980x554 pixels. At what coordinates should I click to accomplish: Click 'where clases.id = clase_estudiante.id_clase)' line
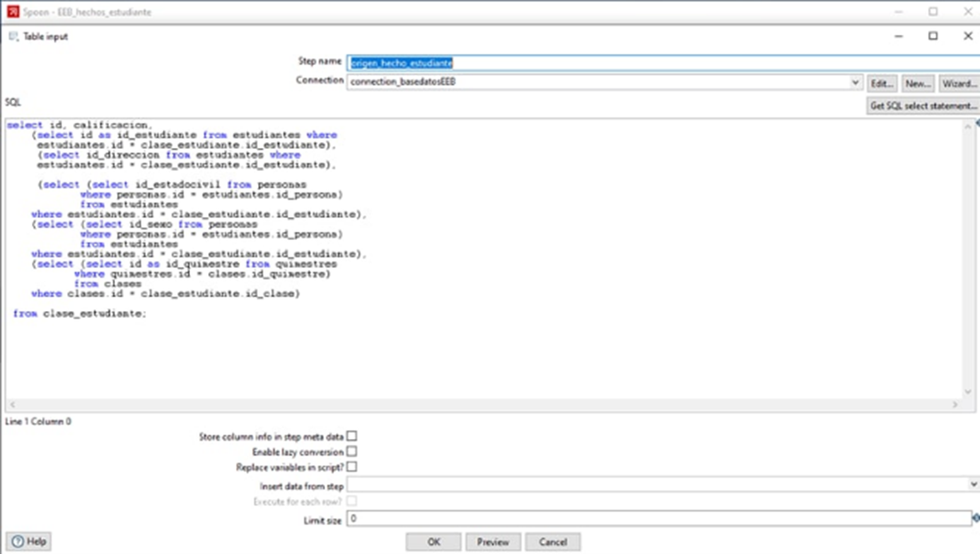click(165, 293)
